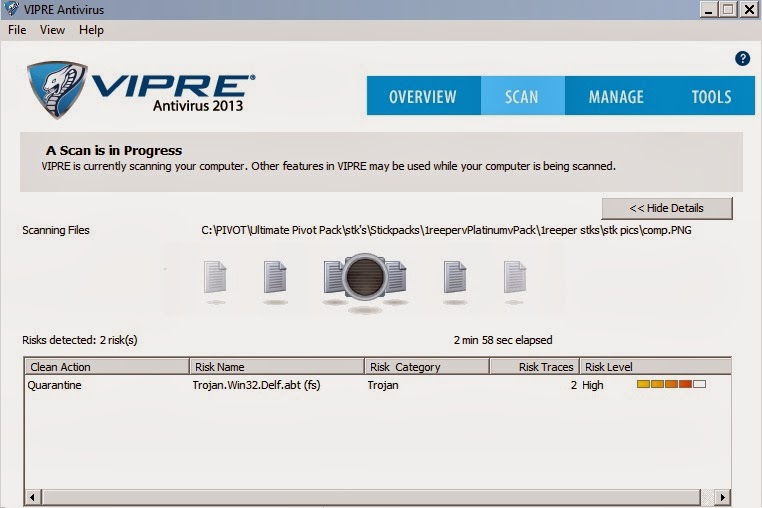The width and height of the screenshot is (762, 508).
Task: Click the horizontal scrollbar track
Action: (x=371, y=497)
